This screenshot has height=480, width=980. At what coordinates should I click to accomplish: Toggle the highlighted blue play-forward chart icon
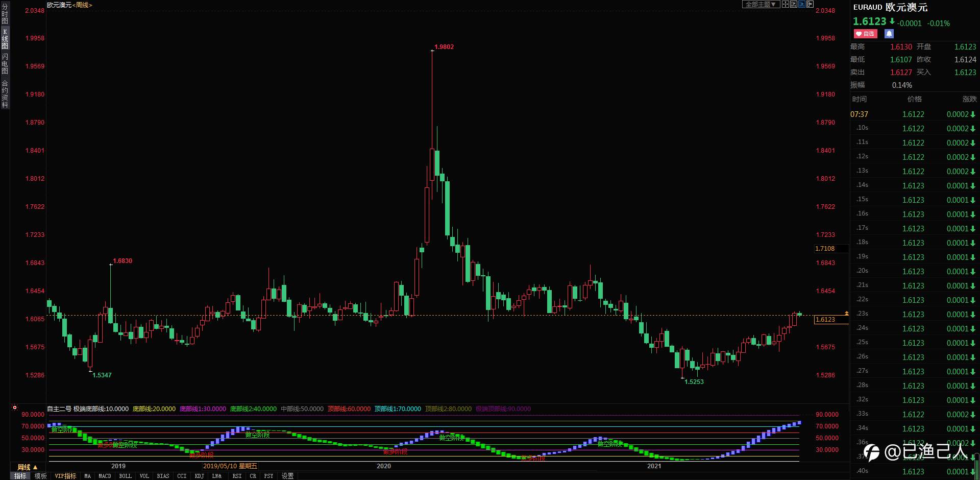click(802, 4)
